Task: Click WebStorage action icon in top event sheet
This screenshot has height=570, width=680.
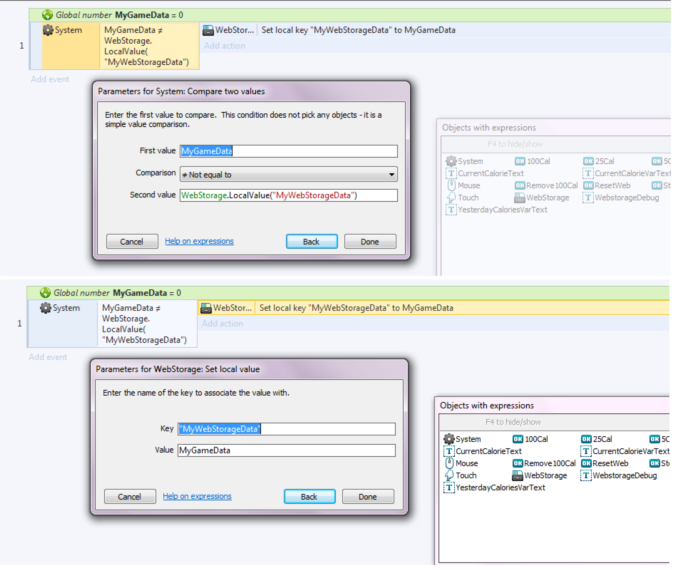Action: (x=208, y=30)
